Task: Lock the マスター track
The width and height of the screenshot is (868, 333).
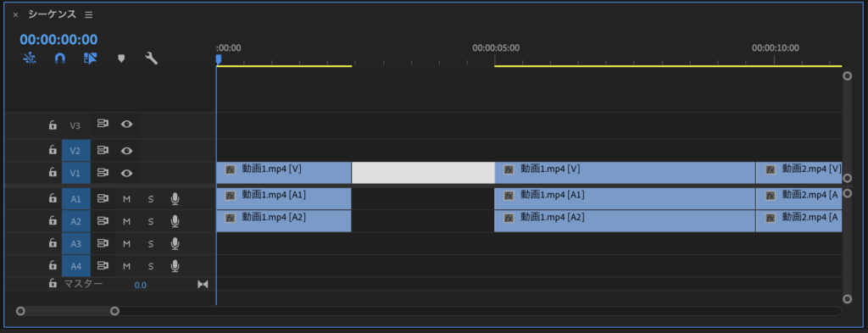Action: click(53, 284)
